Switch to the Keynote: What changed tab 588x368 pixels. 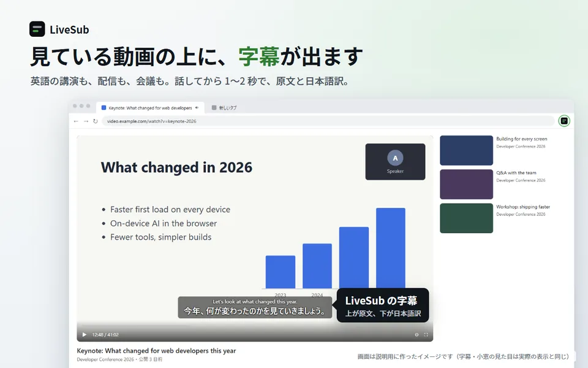(x=150, y=108)
